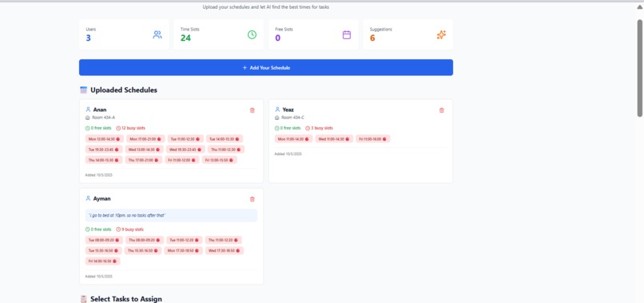The width and height of the screenshot is (644, 303).
Task: Click green clock icon in Yeaz's free slots
Action: click(x=276, y=128)
